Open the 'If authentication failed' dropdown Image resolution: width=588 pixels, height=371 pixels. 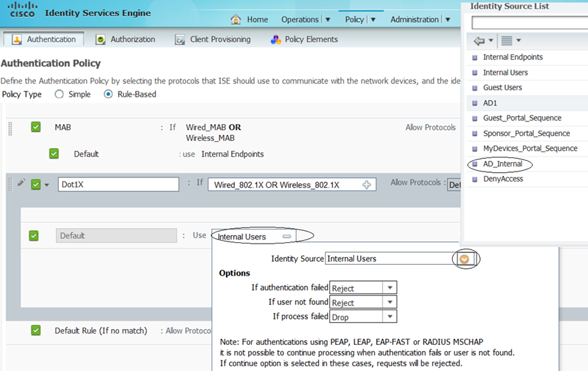click(x=390, y=288)
